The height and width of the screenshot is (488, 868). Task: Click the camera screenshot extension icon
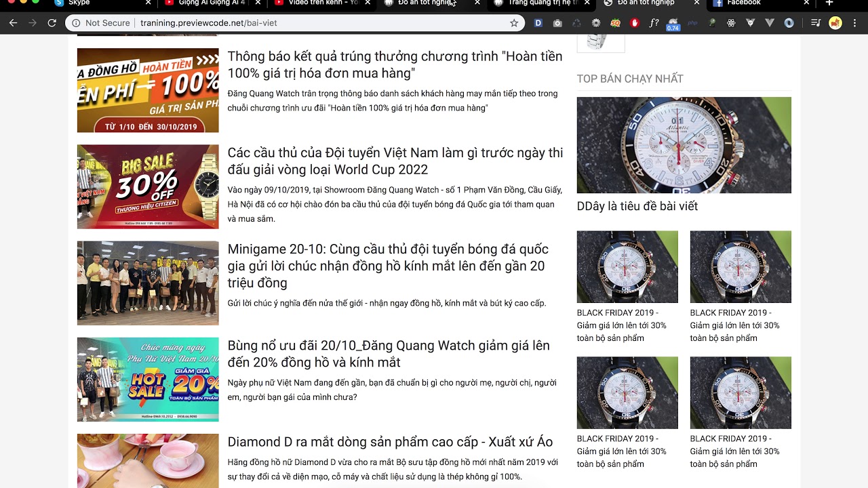coord(557,23)
